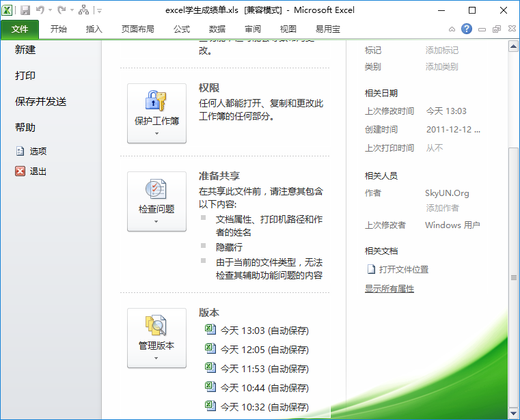Minimize the workbook window icon in ribbon
Image resolution: width=520 pixels, height=420 pixels.
click(482, 29)
